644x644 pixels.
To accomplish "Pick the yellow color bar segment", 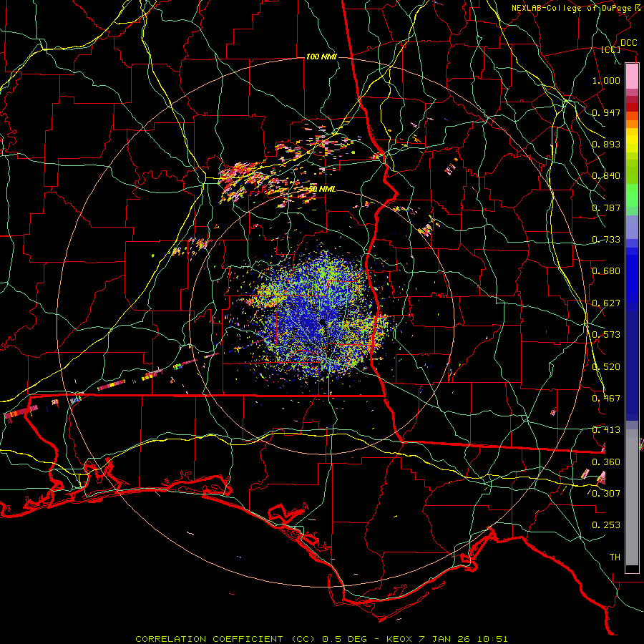I will click(632, 140).
